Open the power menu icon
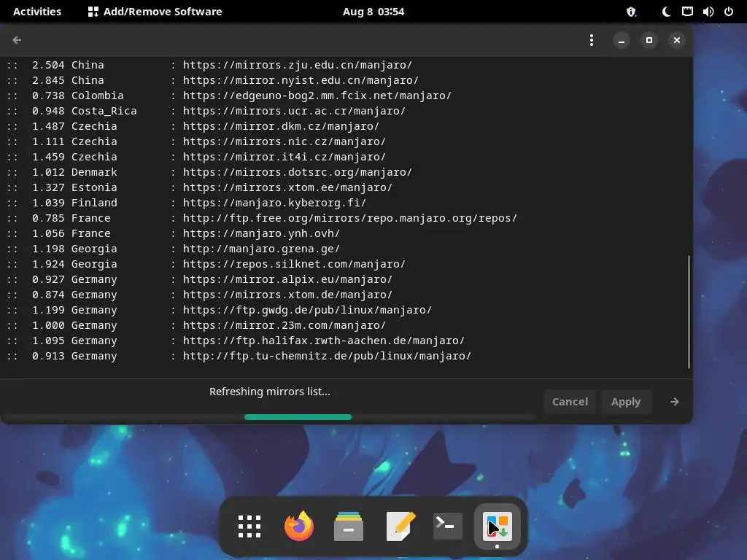Screen dimensions: 747x560 point(729,12)
